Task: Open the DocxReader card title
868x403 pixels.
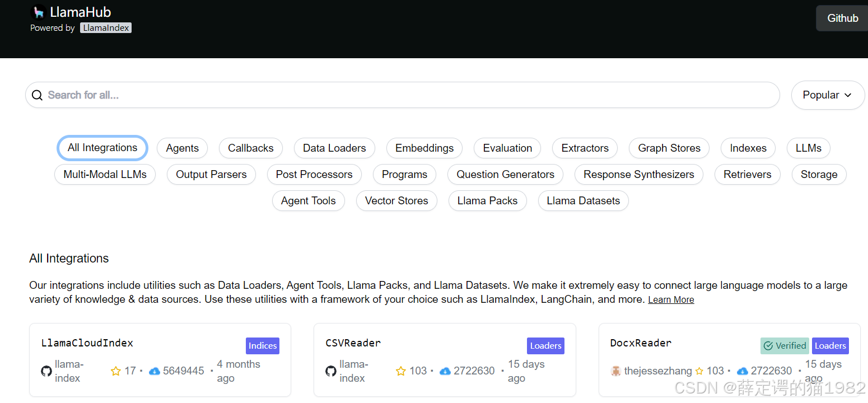Action: pyautogui.click(x=641, y=343)
